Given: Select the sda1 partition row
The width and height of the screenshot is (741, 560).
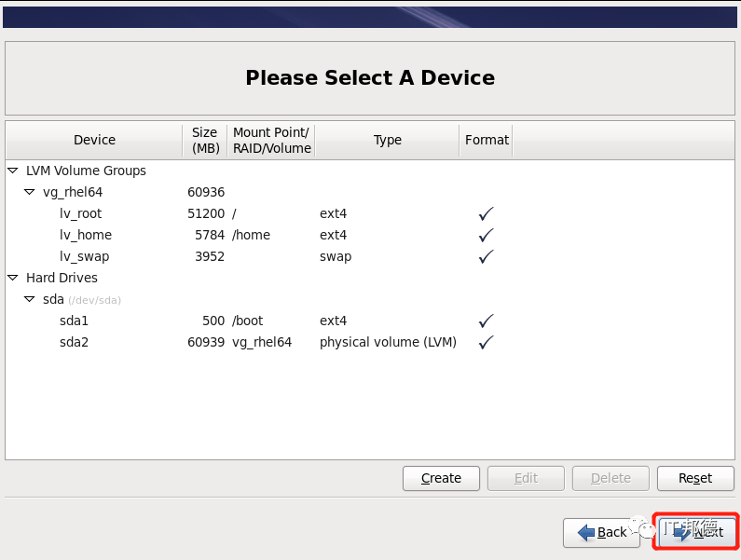Looking at the screenshot, I should click(x=369, y=321).
